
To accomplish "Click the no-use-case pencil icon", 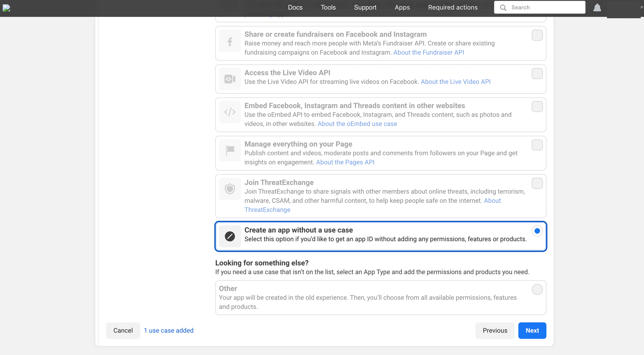I will click(230, 236).
